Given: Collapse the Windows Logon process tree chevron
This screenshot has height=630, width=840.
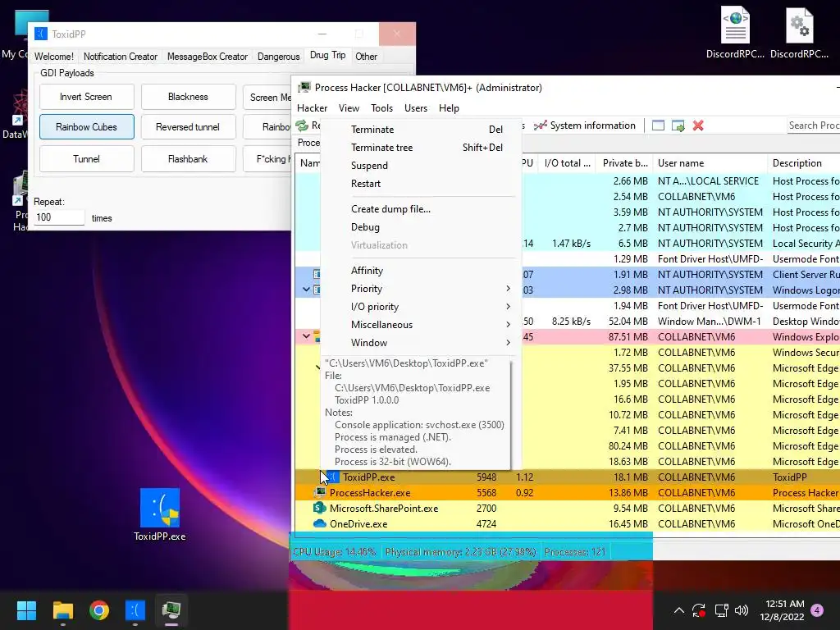Looking at the screenshot, I should [306, 290].
